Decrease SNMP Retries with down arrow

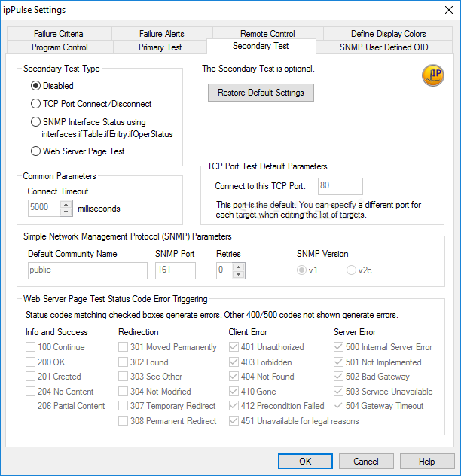238,274
